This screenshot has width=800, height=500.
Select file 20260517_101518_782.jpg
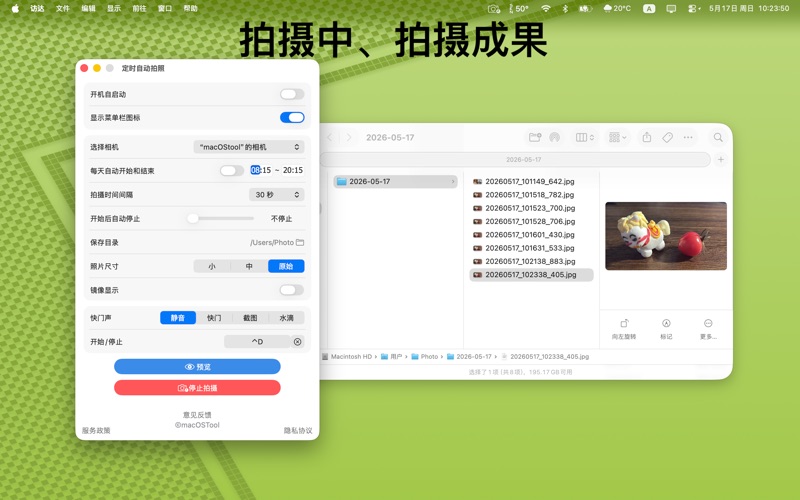(x=531, y=194)
